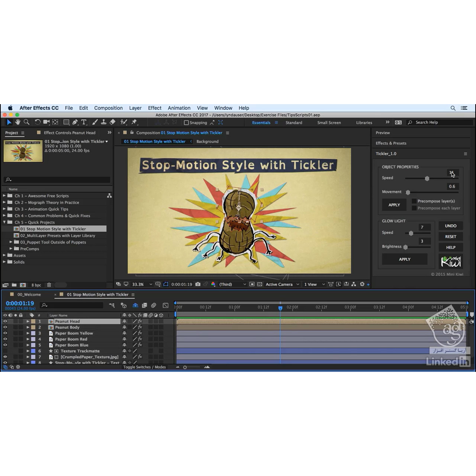Screen dimensions: 476x476
Task: Enable the Snapping checkbox
Action: pos(186,122)
